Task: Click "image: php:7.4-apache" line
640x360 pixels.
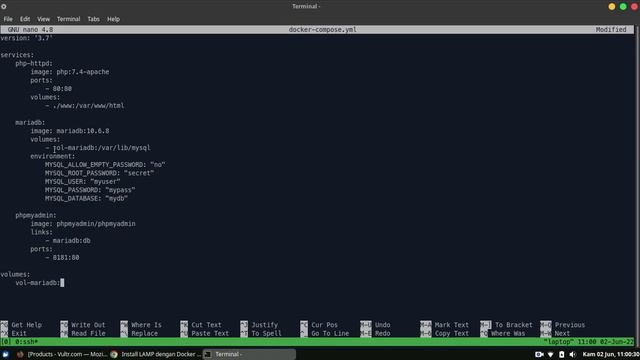Action: pyautogui.click(x=70, y=72)
